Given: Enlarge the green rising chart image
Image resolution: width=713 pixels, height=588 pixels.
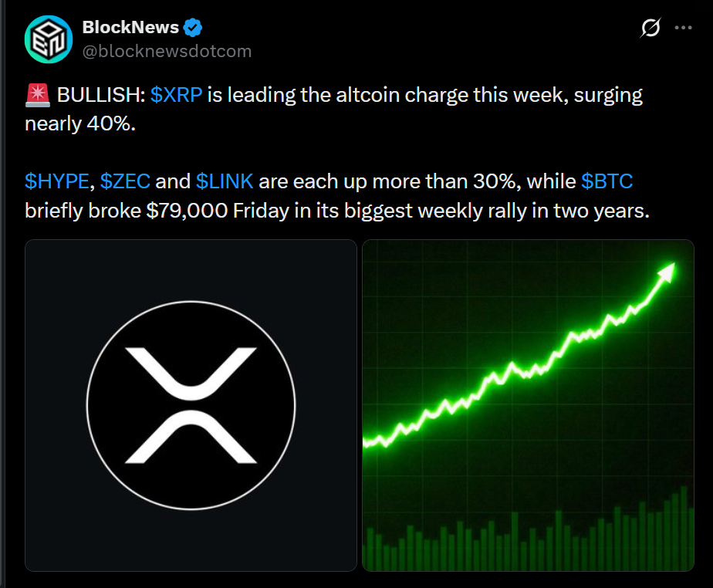Looking at the screenshot, I should (528, 405).
